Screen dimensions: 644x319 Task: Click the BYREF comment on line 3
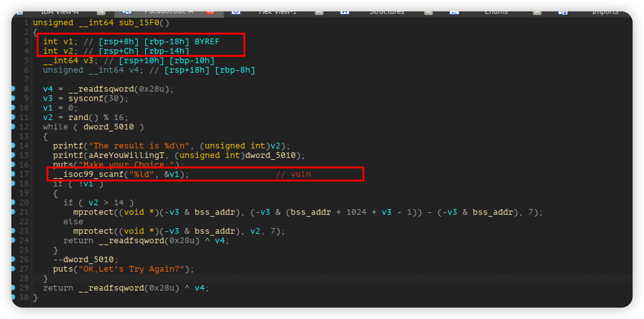[207, 42]
